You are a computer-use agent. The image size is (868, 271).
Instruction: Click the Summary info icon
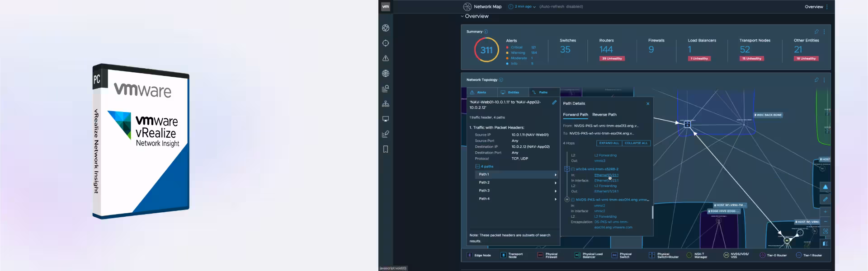(486, 32)
